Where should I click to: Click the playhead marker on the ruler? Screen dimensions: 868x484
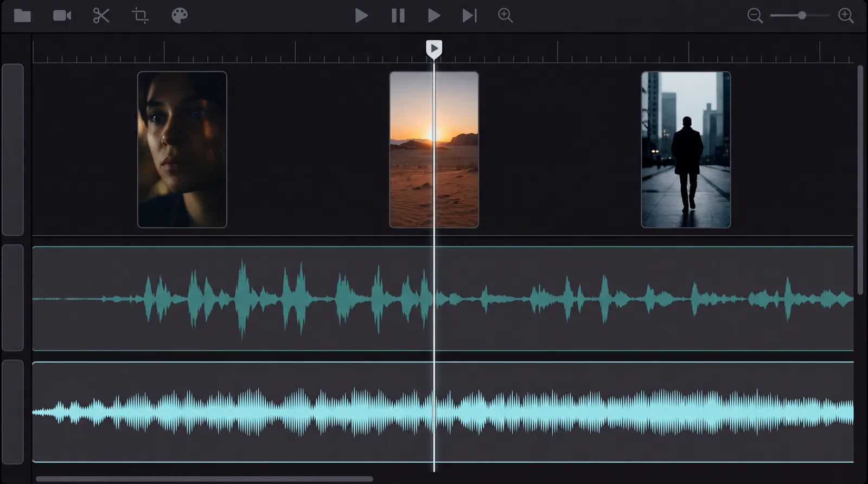tap(434, 49)
